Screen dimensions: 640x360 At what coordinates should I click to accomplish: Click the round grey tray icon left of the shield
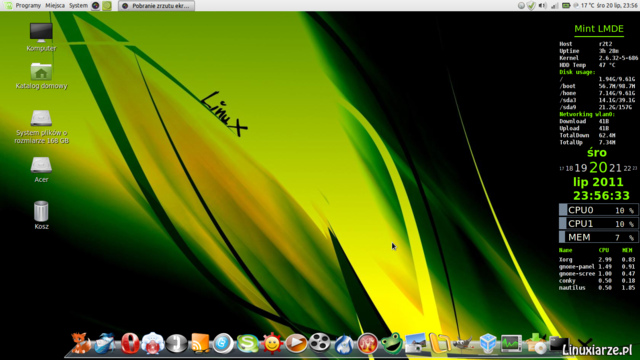[x=521, y=6]
